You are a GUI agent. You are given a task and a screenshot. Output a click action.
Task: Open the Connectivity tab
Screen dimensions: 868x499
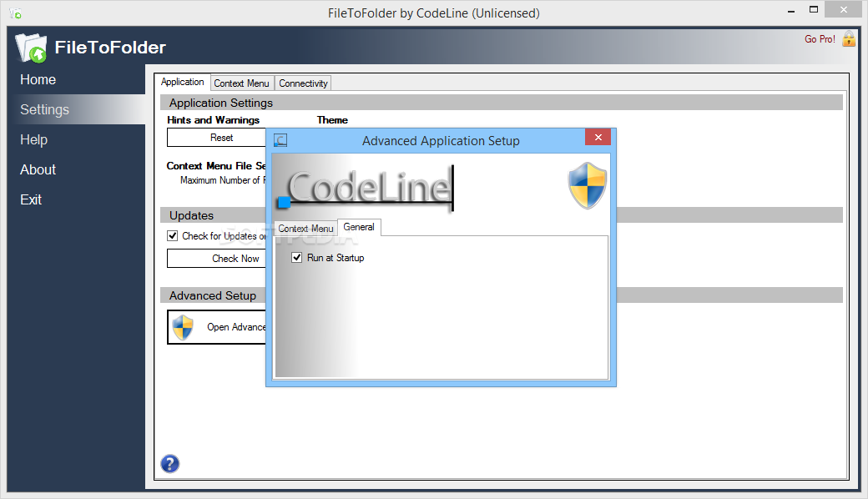point(303,83)
